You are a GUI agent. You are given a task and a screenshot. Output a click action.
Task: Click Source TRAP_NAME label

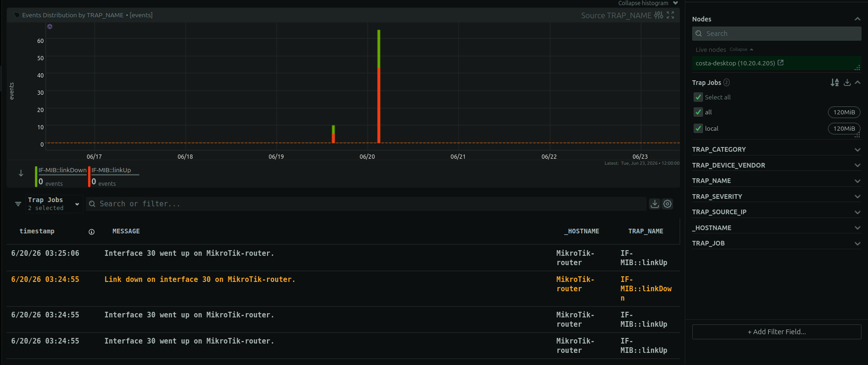(616, 15)
